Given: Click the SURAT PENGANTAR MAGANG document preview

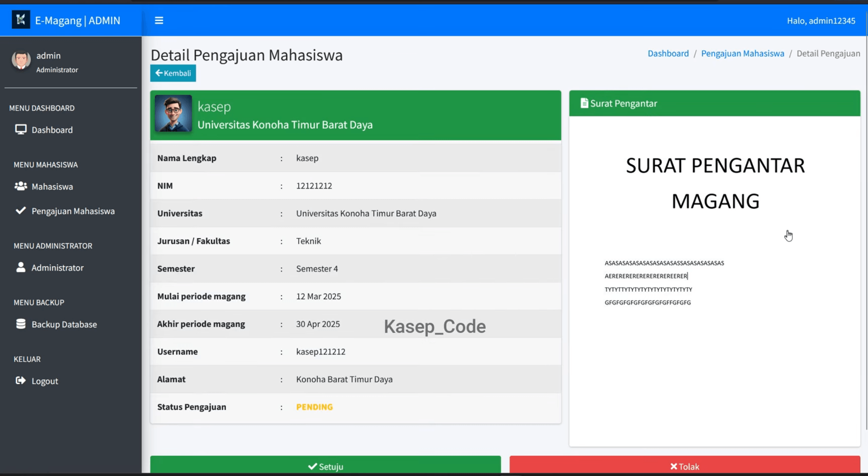Looking at the screenshot, I should coord(715,281).
